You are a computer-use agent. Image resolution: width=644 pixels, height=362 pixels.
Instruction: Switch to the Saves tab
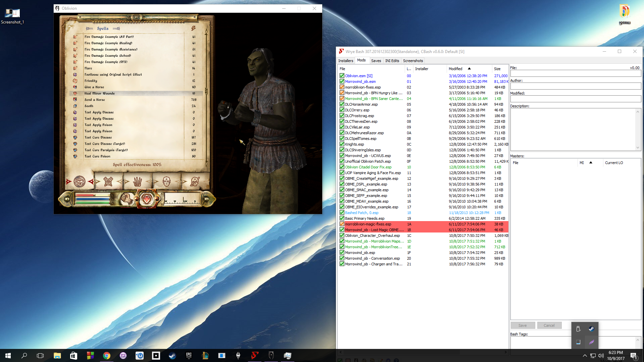point(376,61)
